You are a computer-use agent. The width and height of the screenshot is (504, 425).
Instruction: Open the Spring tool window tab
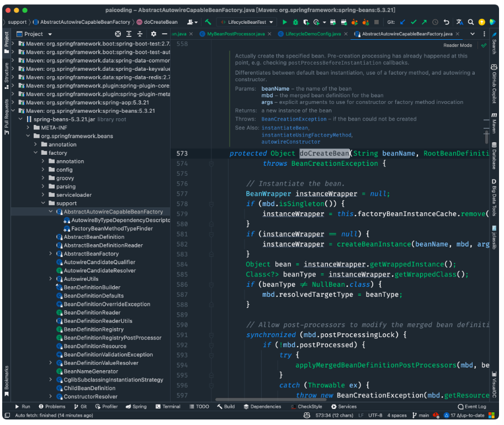(136, 406)
